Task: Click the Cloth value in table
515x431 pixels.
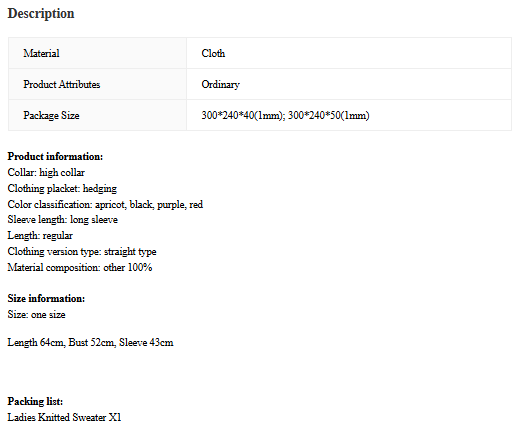Action: (x=213, y=53)
